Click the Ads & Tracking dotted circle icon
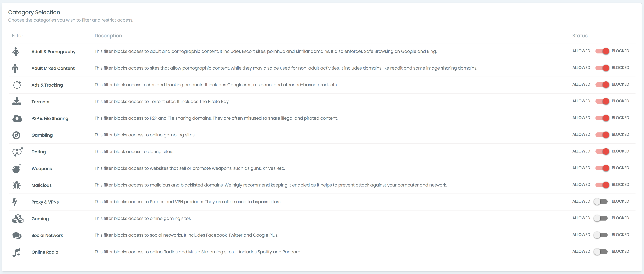 tap(17, 85)
